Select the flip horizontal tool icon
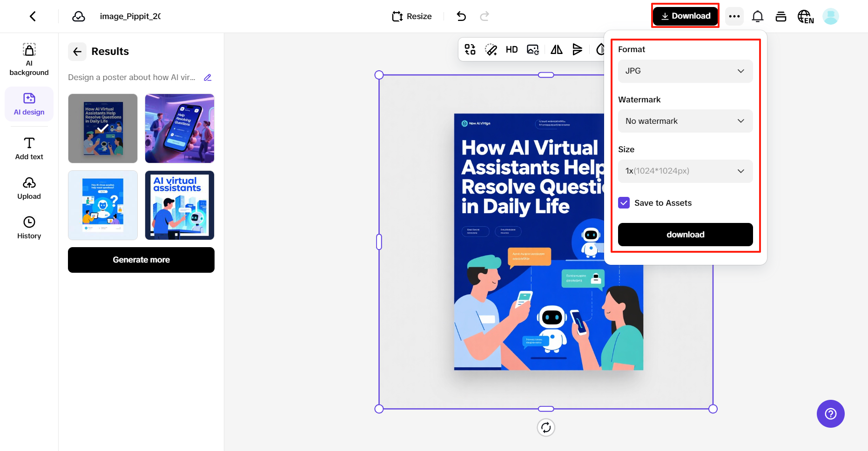 tap(556, 50)
